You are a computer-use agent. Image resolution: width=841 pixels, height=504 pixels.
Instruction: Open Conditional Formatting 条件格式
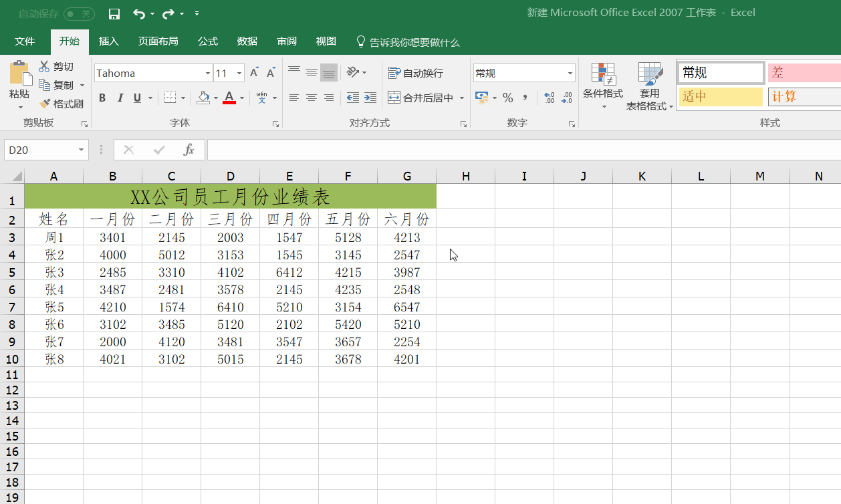pos(603,86)
